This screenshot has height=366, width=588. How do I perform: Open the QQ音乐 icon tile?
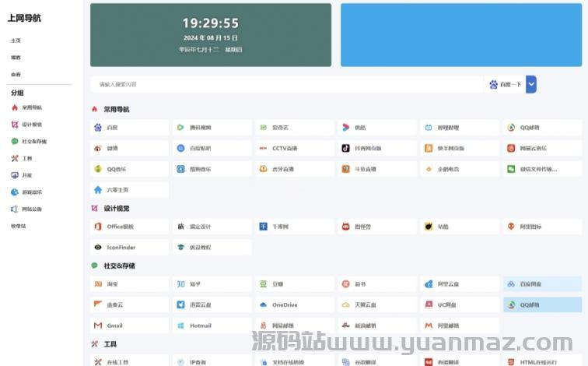click(98, 169)
